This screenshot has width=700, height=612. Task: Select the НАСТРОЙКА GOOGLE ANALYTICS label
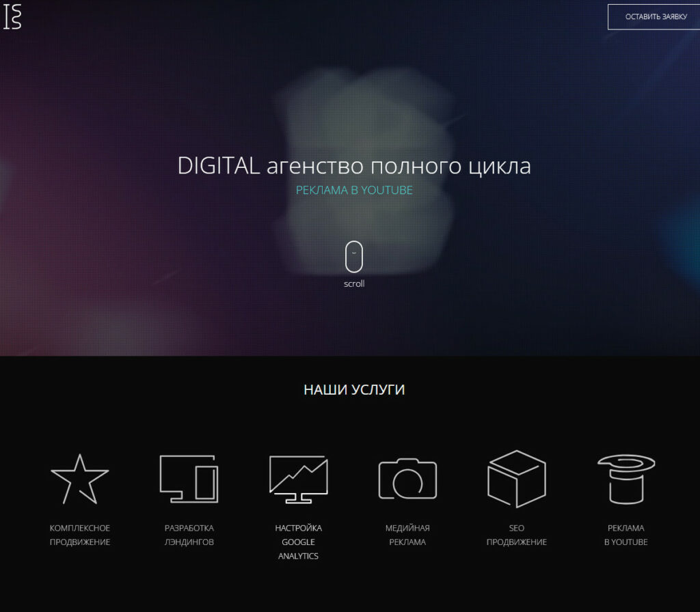(x=299, y=542)
